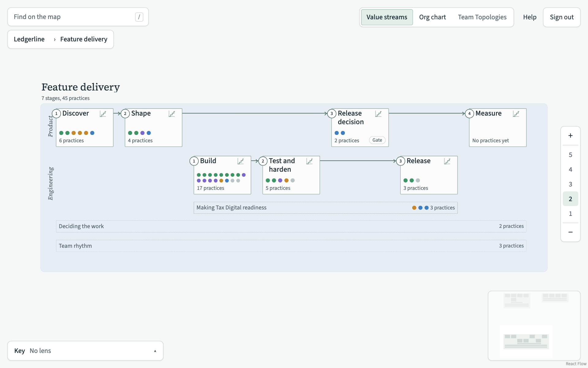Open the chart icon on Release decision stage
Screen dimensions: 588x368
pyautogui.click(x=378, y=114)
